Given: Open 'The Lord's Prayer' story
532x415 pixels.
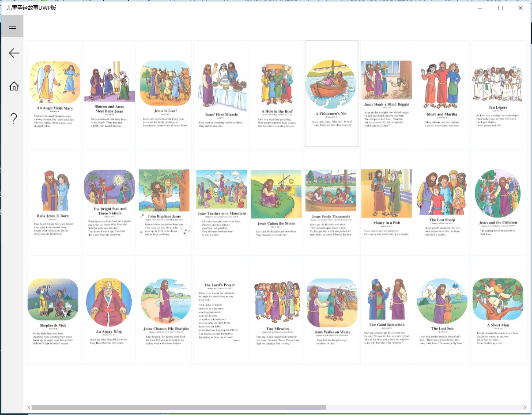Looking at the screenshot, I should [220, 311].
